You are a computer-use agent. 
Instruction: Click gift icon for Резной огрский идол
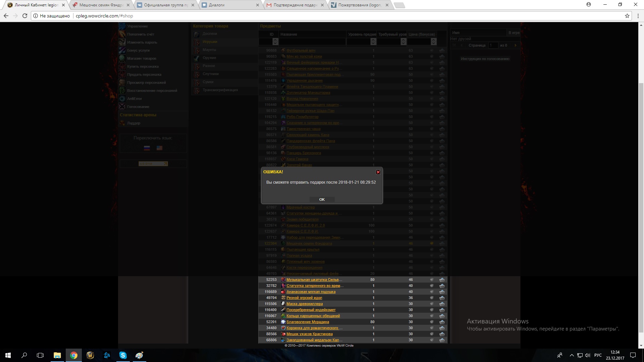[432, 298]
